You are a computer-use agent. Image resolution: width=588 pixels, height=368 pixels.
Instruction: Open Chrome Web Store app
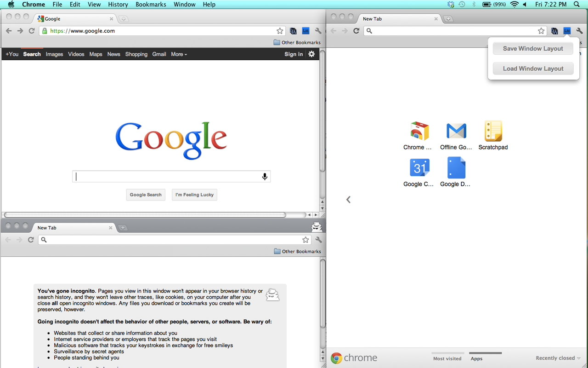tap(419, 136)
